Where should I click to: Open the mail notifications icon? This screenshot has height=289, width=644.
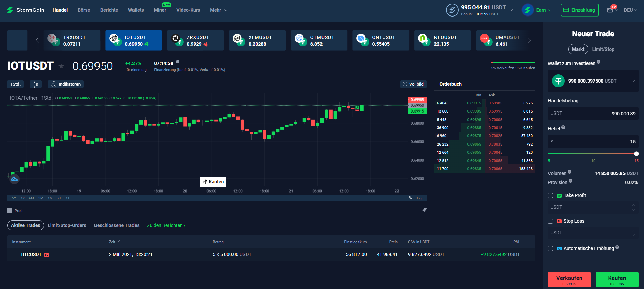(610, 10)
